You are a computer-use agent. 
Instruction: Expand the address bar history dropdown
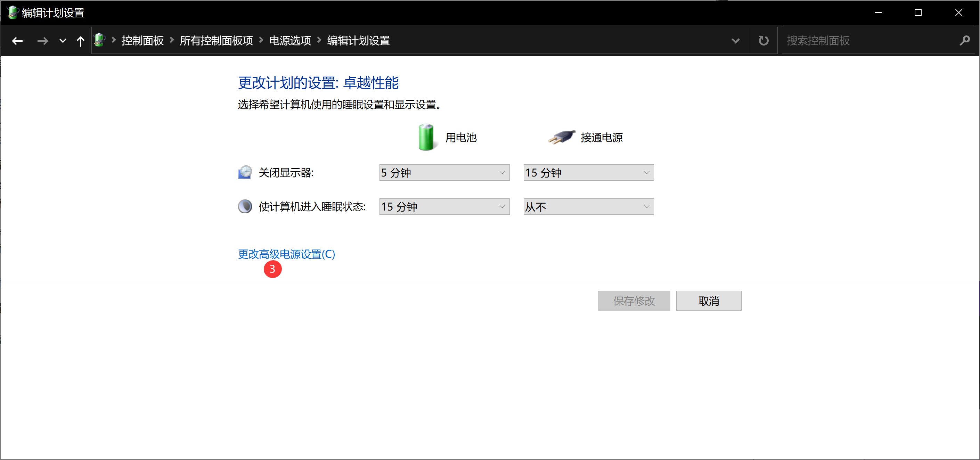735,41
